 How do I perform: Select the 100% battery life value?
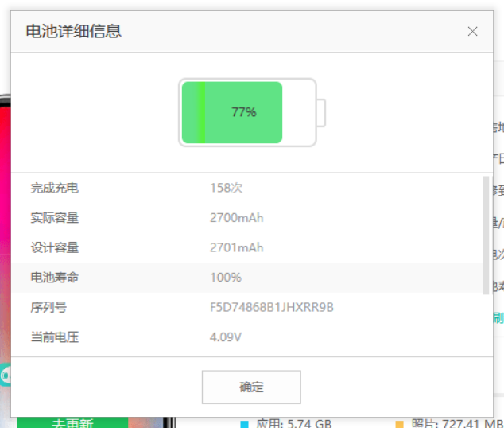tap(226, 278)
